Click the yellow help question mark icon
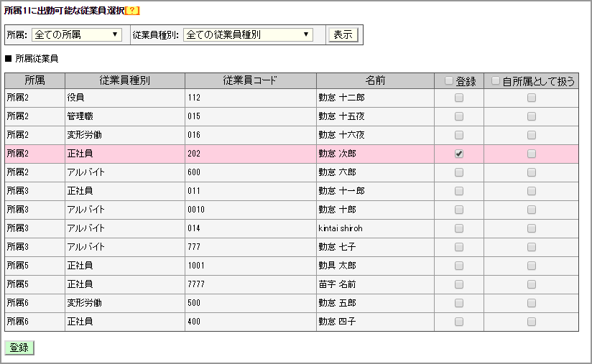Viewport: 592px width, 364px height. (x=132, y=11)
